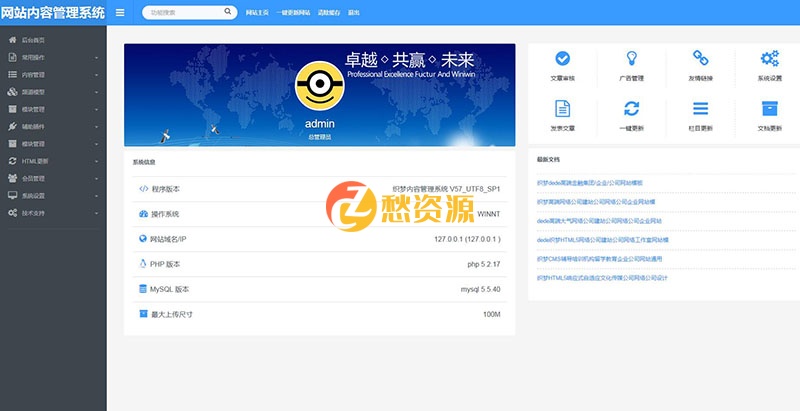Expand the 系统设置 sidebar arrow
This screenshot has height=411, width=800.
(96, 196)
